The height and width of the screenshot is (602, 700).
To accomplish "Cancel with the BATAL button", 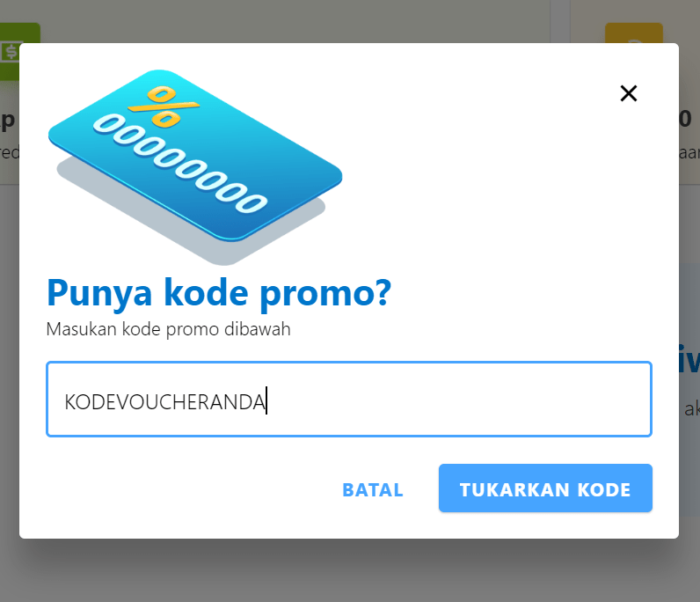I will click(x=373, y=489).
